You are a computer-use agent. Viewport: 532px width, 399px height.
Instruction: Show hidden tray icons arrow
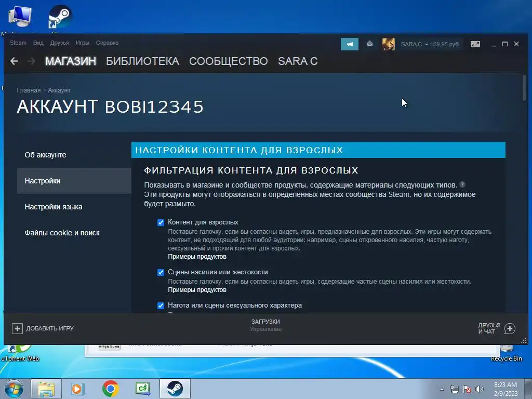point(442,389)
